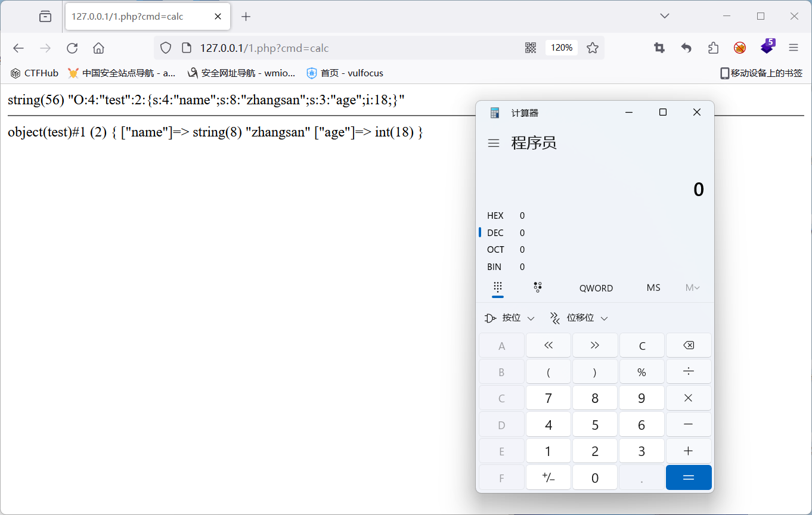Click the 120% zoom level indicator
Image resolution: width=812 pixels, height=515 pixels.
pyautogui.click(x=562, y=48)
